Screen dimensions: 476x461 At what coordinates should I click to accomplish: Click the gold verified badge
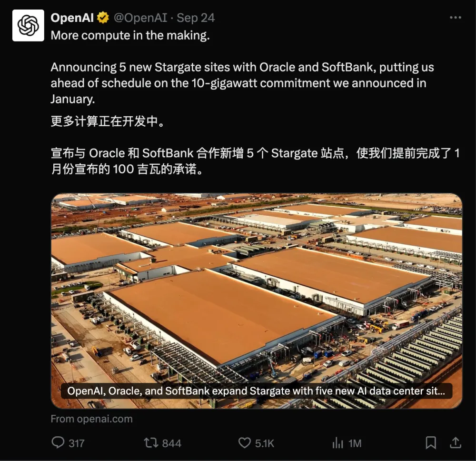(103, 18)
